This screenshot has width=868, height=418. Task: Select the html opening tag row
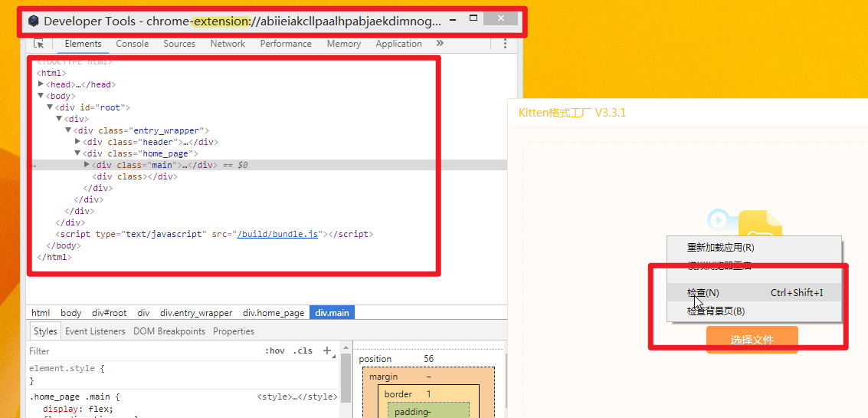click(51, 73)
